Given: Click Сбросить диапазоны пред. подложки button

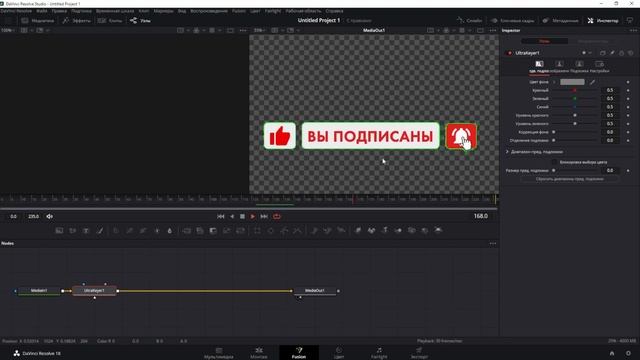Looking at the screenshot, I should pyautogui.click(x=569, y=179).
